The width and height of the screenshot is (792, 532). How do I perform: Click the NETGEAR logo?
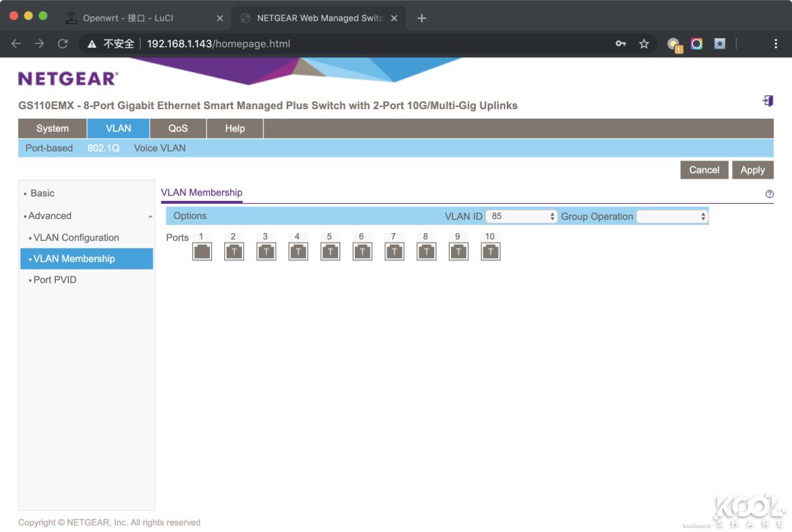68,78
